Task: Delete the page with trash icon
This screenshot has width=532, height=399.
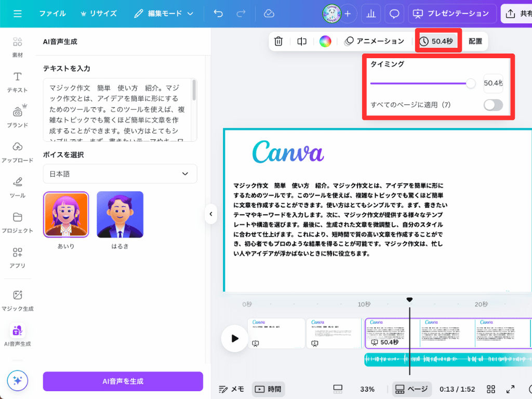Action: point(278,41)
